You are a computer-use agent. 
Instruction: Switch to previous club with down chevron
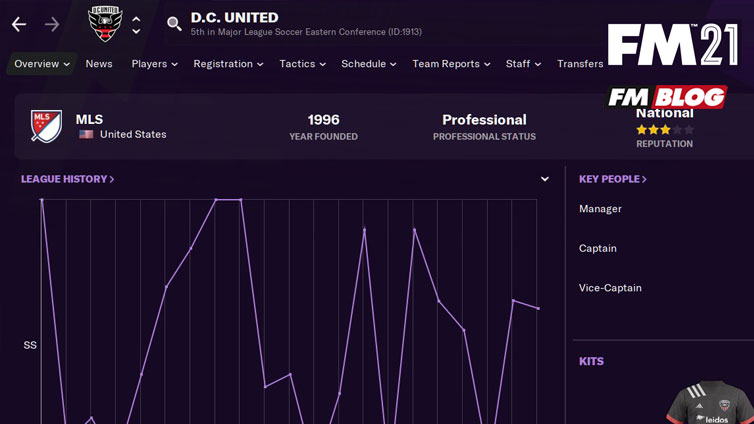137,31
